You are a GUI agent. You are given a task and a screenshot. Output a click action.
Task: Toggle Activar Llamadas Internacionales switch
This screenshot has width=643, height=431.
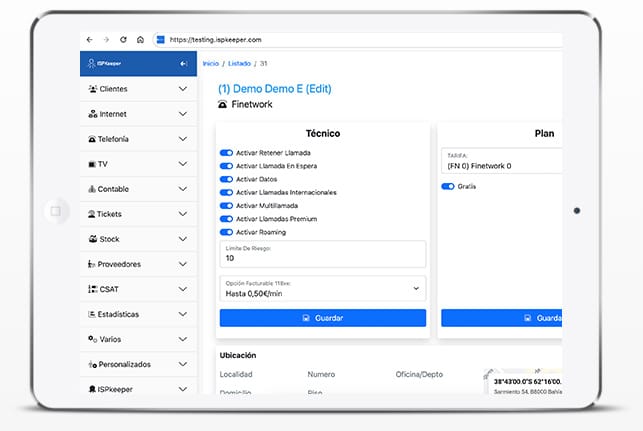tap(226, 192)
